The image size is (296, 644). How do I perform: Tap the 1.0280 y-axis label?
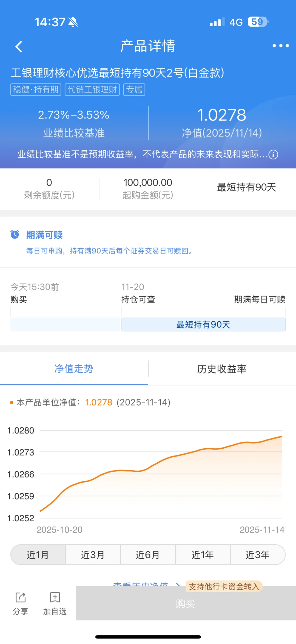click(x=21, y=431)
